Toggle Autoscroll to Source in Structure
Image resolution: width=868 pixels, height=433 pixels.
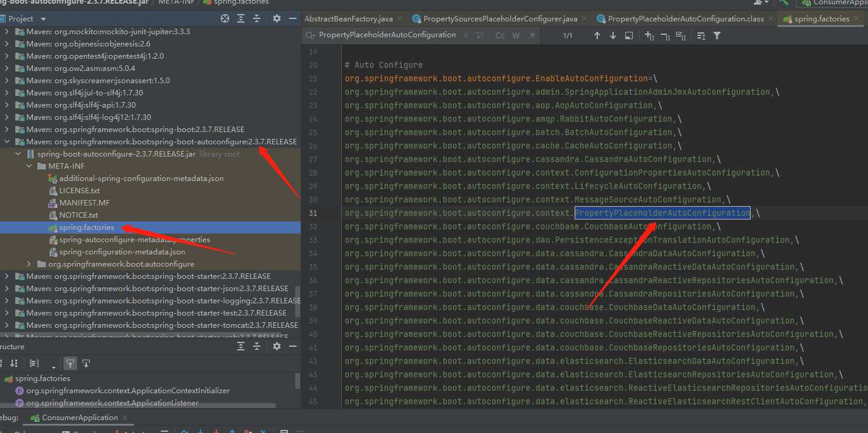[70, 363]
